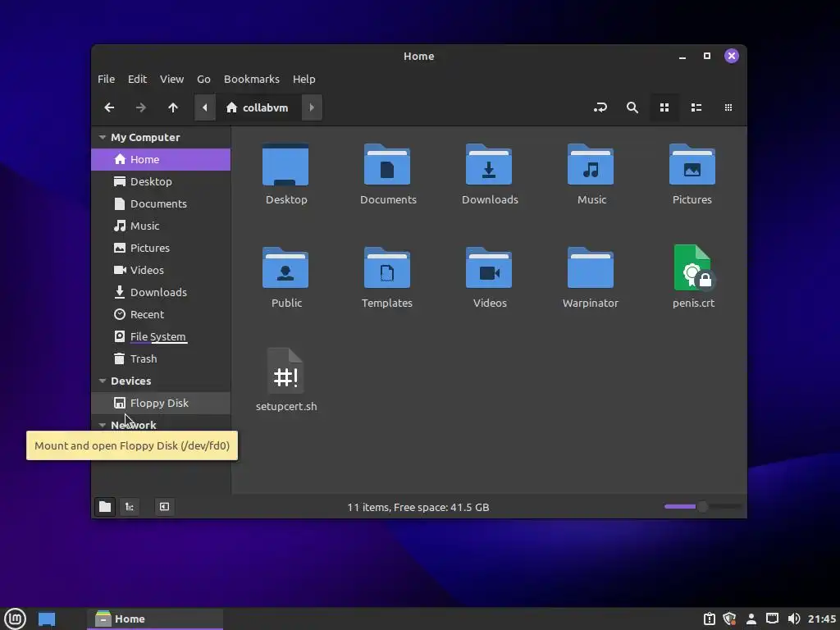Open the View menu
Screen dimensions: 840x630
171,80
